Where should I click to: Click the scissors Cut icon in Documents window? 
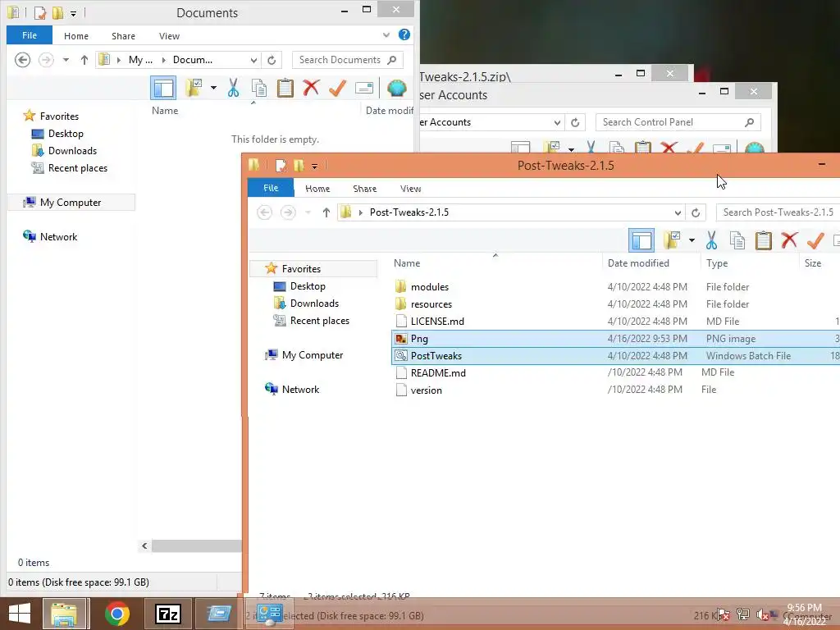[x=233, y=88]
